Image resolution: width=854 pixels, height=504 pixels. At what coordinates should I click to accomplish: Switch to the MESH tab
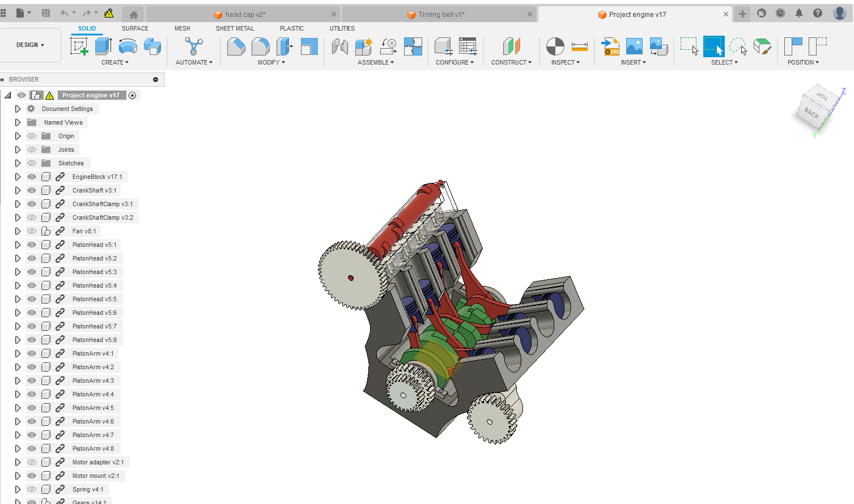[x=182, y=28]
